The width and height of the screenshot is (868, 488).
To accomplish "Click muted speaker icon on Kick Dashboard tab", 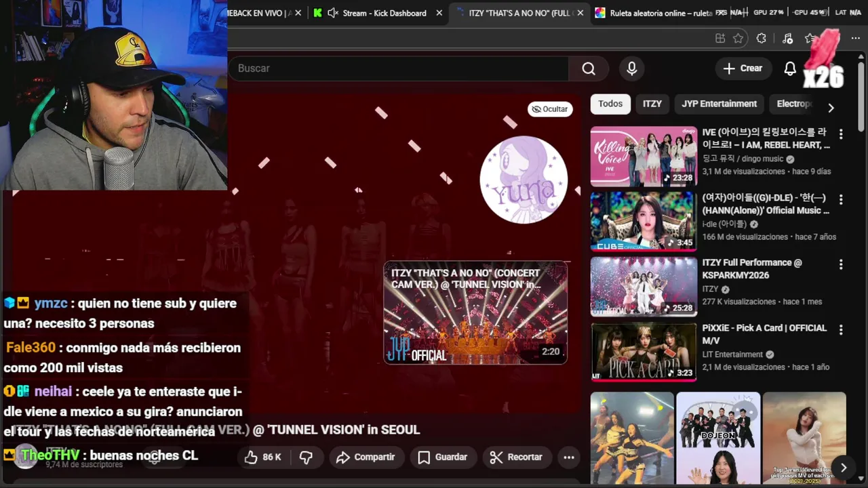I will 333,13.
